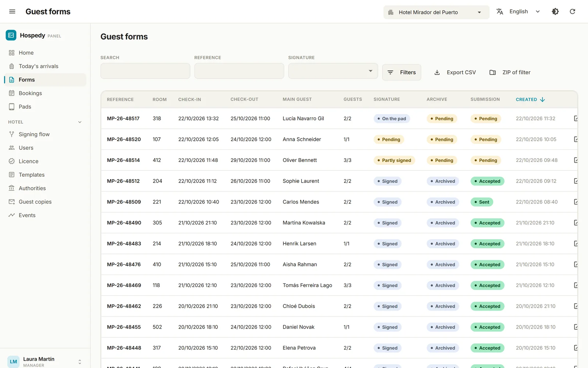Viewport: 588px width, 368px height.
Task: Open edit icon for MP-26-48512 row
Action: pyautogui.click(x=576, y=181)
